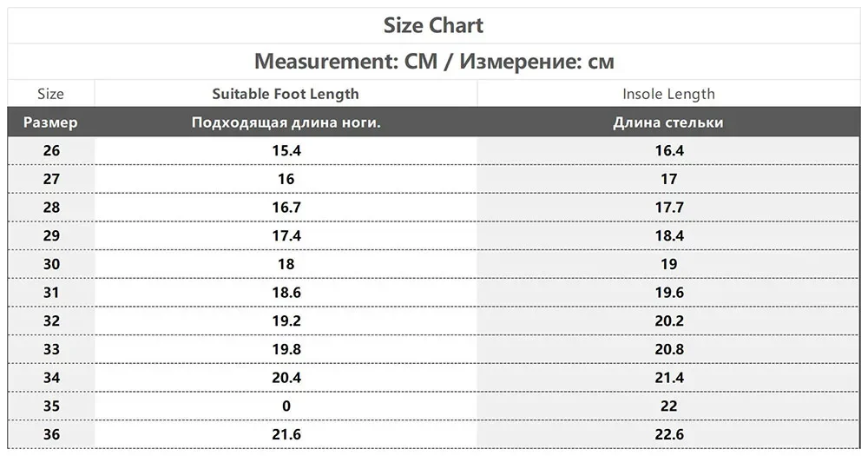Select insole length 22.6 for size 36

[669, 433]
